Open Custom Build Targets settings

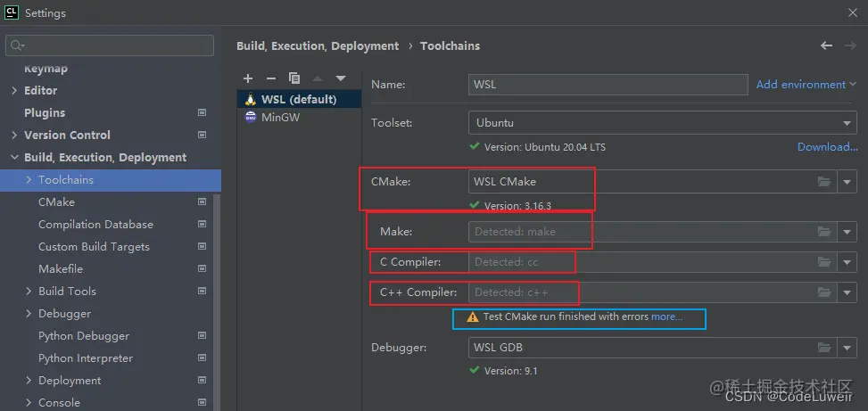click(94, 247)
